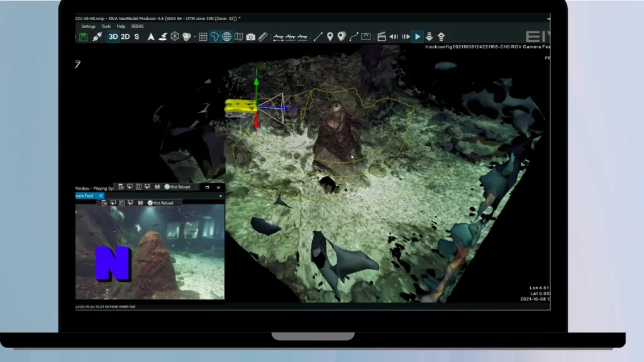Click the '2021-10-08' date readout
Image resolution: width=644 pixels, height=362 pixels.
[533, 299]
